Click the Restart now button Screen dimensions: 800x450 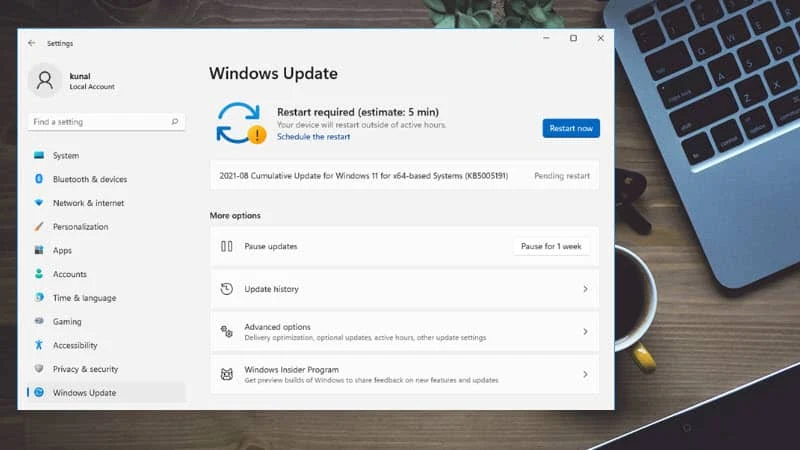coord(571,128)
